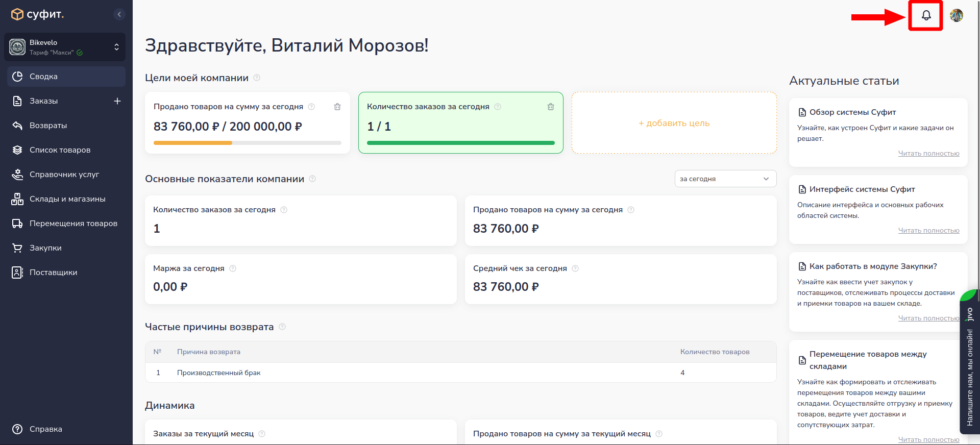Go to Возвраты
The height and width of the screenshot is (445, 980).
[x=66, y=126]
